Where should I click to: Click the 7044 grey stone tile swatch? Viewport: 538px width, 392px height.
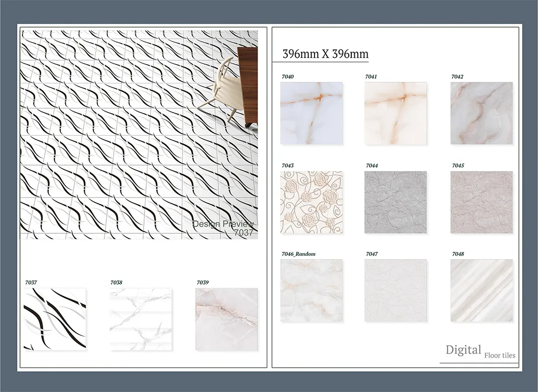tap(396, 202)
